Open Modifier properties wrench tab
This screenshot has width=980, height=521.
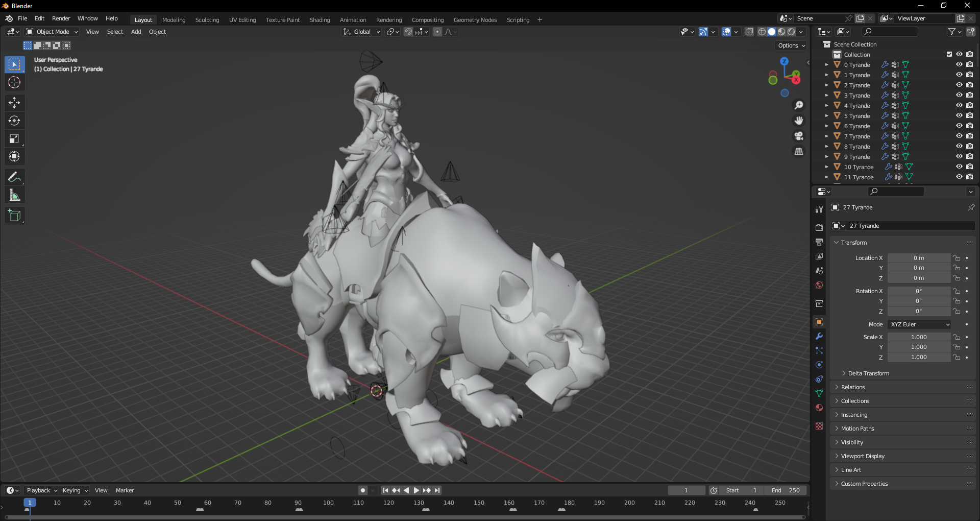819,337
